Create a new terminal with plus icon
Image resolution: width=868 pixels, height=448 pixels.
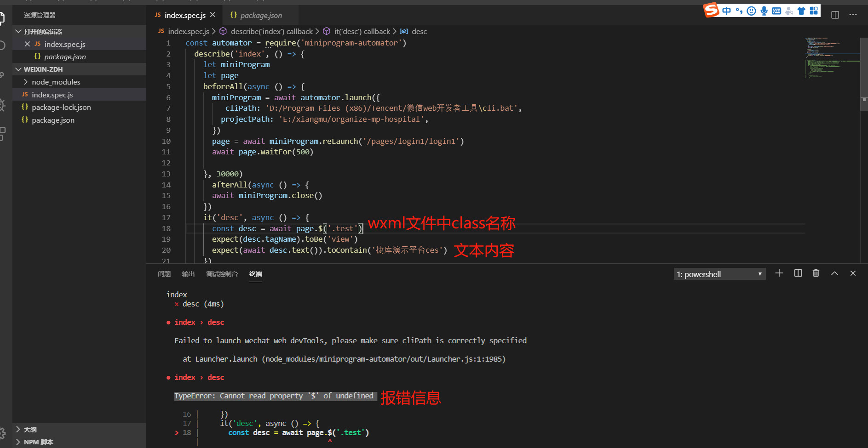[779, 273]
